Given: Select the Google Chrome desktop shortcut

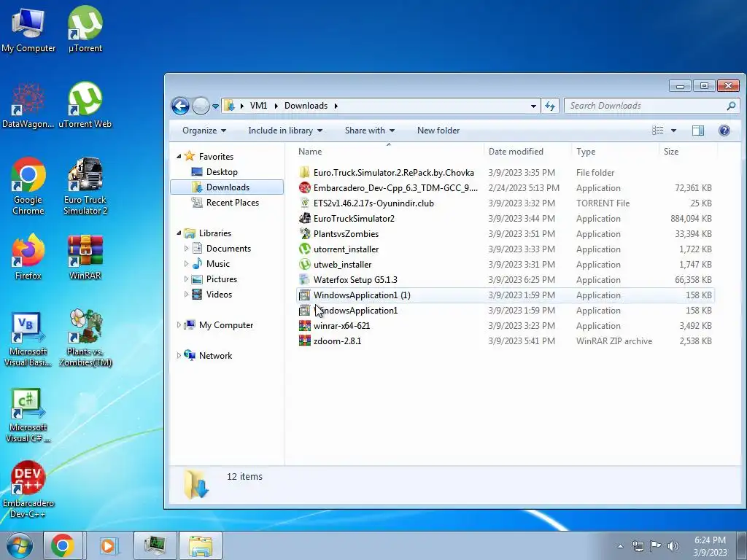Looking at the screenshot, I should (x=28, y=187).
